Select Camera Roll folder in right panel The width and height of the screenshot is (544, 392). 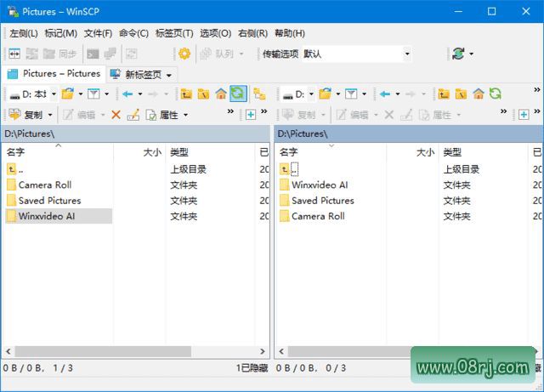pyautogui.click(x=318, y=216)
